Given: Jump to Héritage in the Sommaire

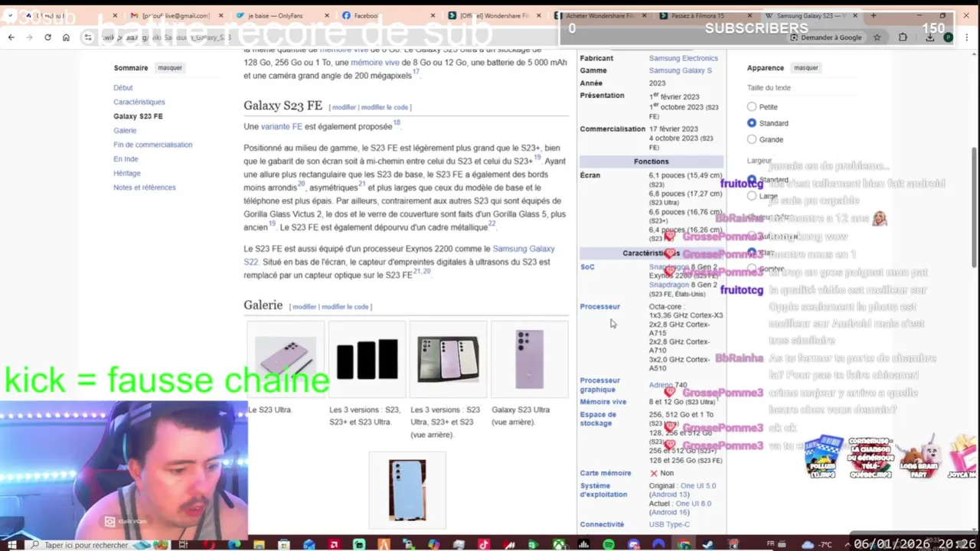Looking at the screenshot, I should (x=127, y=173).
